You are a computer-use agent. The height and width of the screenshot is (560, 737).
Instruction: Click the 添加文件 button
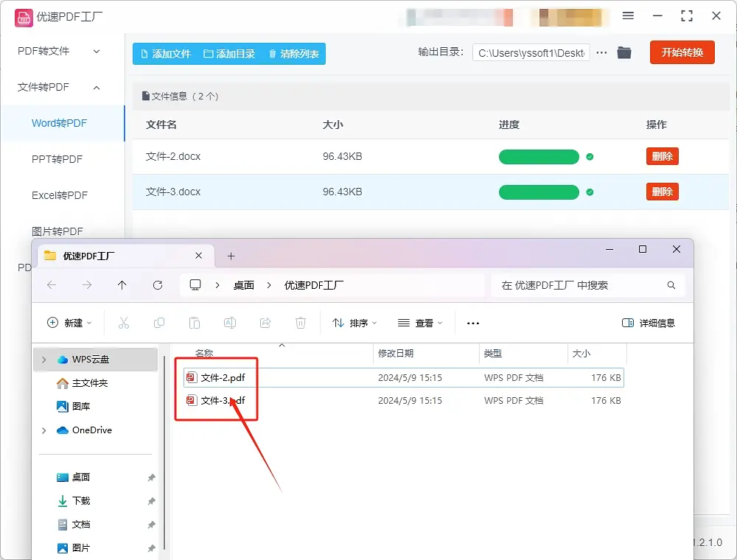point(167,54)
